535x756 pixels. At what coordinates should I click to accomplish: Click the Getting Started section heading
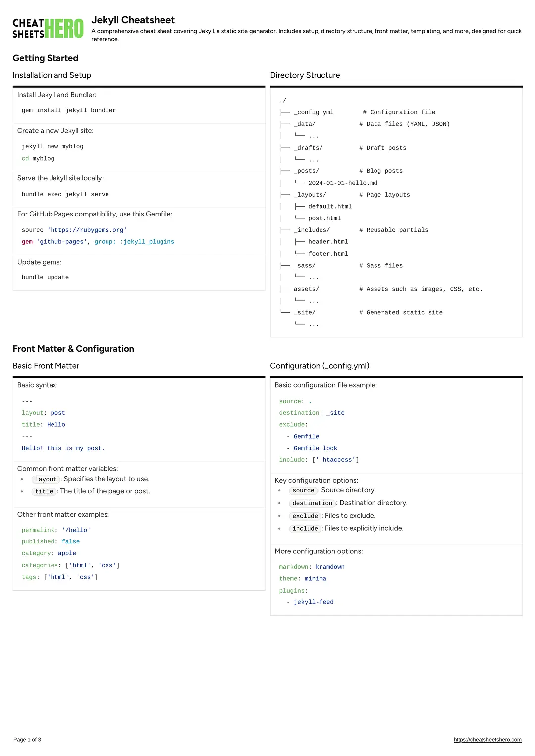click(x=46, y=58)
